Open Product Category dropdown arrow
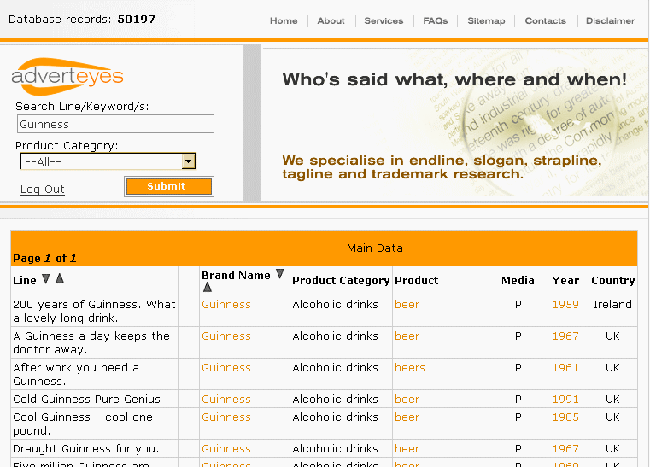This screenshot has height=467, width=650. pos(189,161)
